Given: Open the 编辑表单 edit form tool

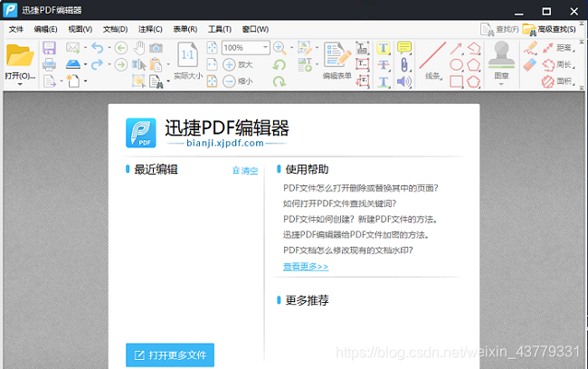Looking at the screenshot, I should [x=337, y=61].
